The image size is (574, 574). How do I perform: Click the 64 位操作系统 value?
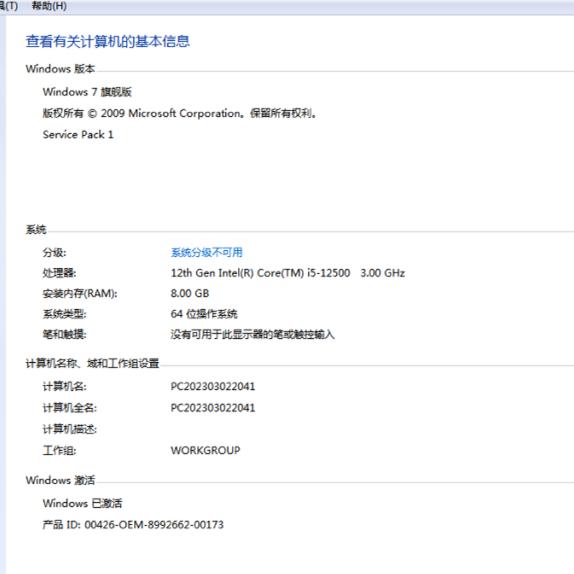(x=204, y=314)
